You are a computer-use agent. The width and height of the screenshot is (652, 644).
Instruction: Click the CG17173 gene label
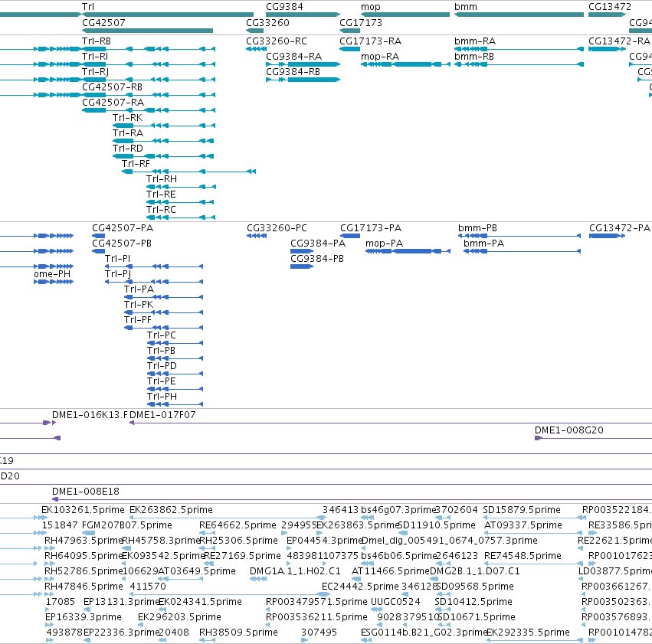[x=361, y=22]
